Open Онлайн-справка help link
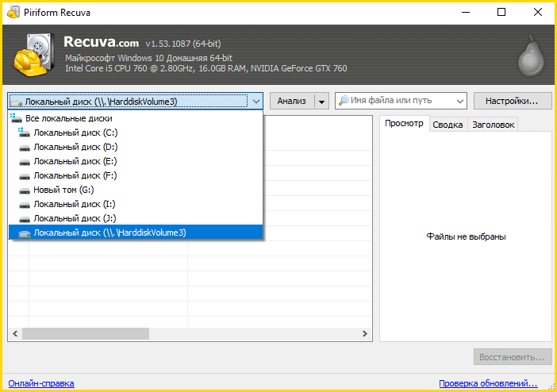 coord(41,383)
